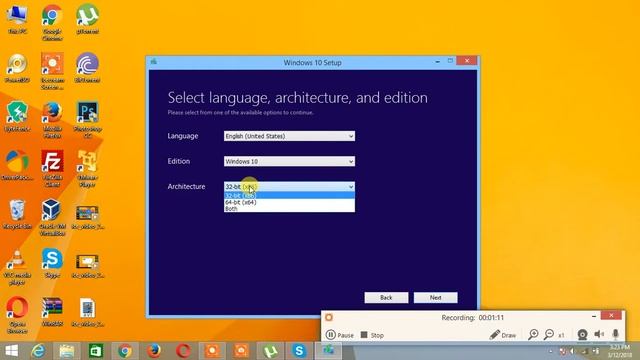This screenshot has width=640, height=360.
Task: Toggle the recorder speaker audio
Action: click(x=599, y=334)
